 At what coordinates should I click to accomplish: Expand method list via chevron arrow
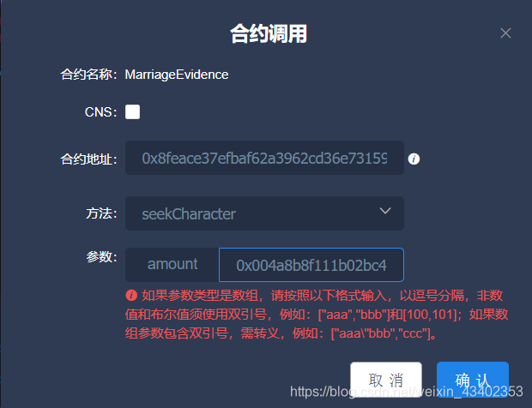click(385, 211)
